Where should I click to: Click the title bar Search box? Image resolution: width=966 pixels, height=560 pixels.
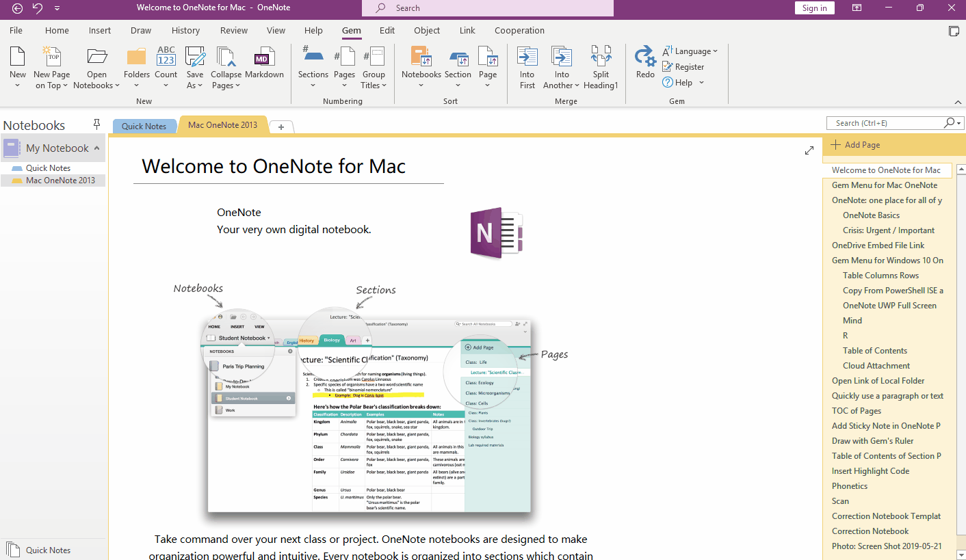[x=488, y=8]
